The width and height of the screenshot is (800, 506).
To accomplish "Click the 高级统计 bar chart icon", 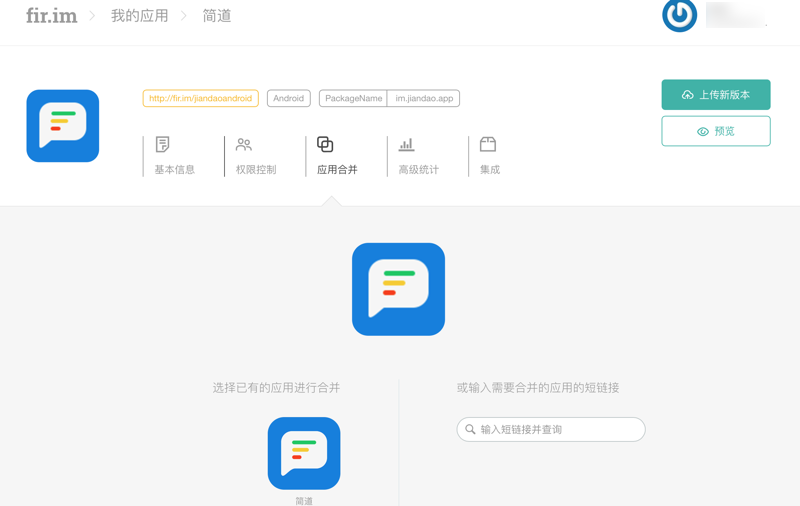I will [x=407, y=145].
